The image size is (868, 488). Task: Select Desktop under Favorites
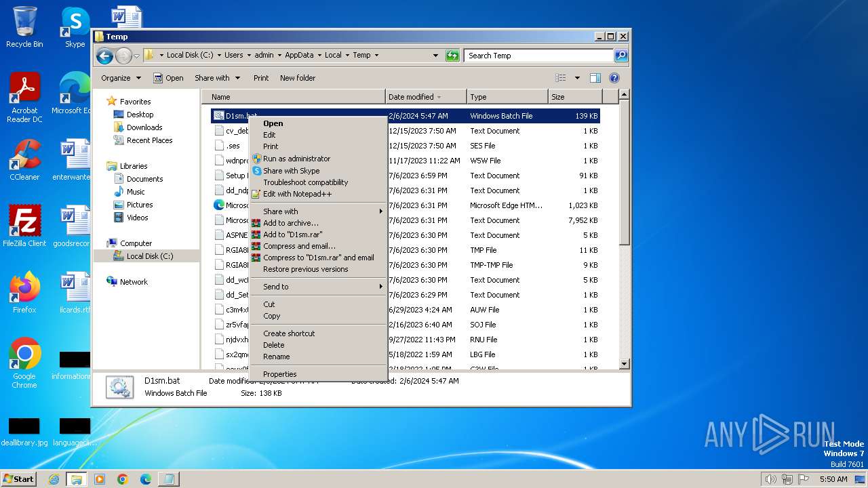(140, 115)
